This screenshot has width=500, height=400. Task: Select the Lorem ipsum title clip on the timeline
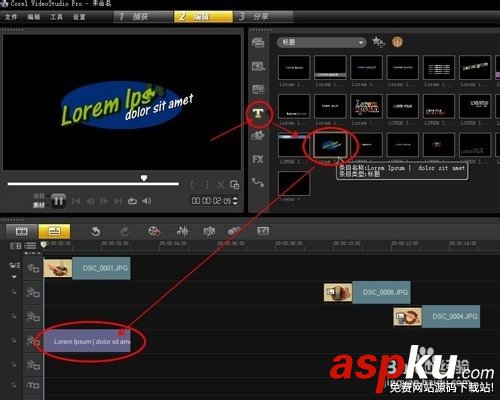point(87,341)
